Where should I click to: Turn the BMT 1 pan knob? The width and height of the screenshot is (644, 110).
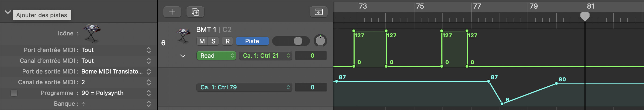pyautogui.click(x=320, y=41)
